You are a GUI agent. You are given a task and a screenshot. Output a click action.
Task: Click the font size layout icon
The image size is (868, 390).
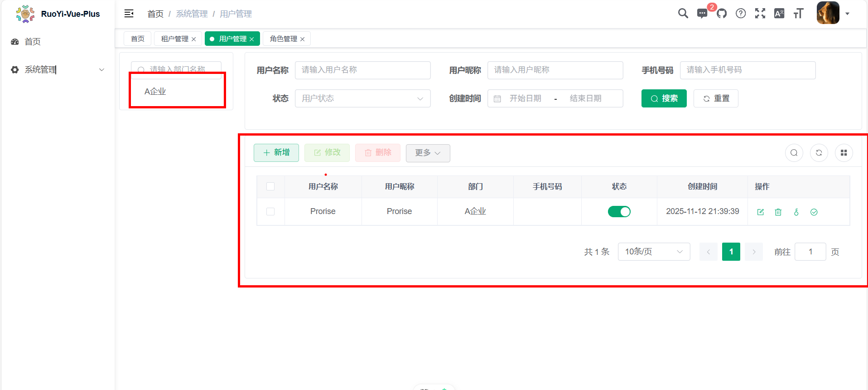coord(798,14)
